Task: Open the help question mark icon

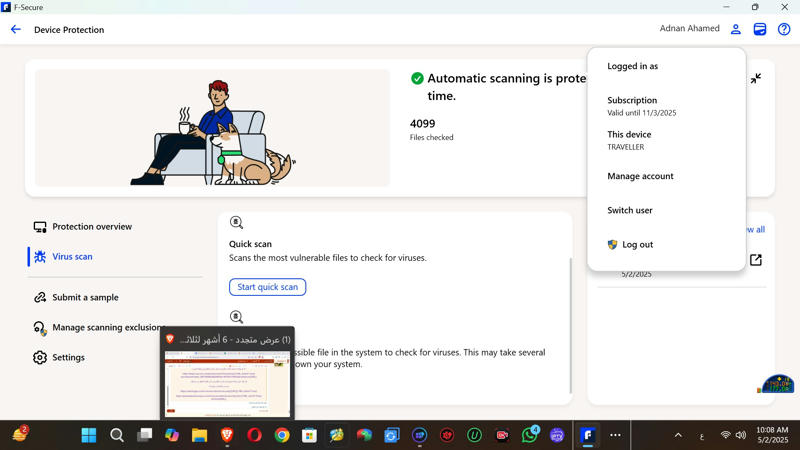Action: coord(784,29)
